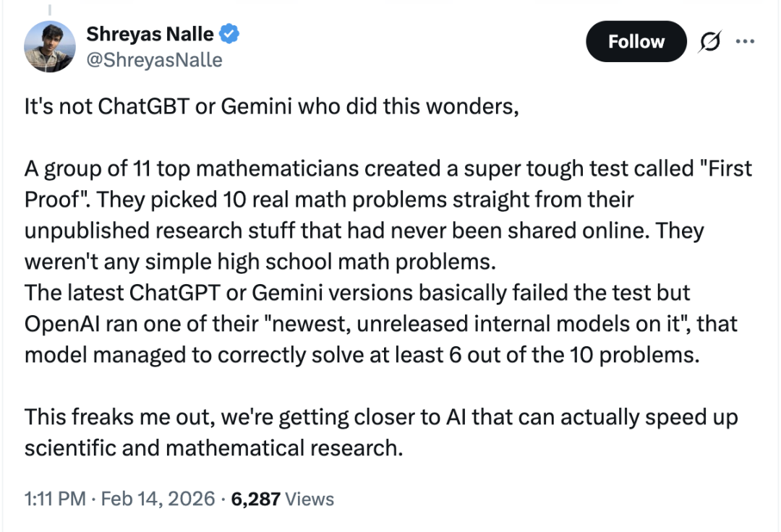
Task: Click the word Views beside the count
Action: [x=310, y=499]
